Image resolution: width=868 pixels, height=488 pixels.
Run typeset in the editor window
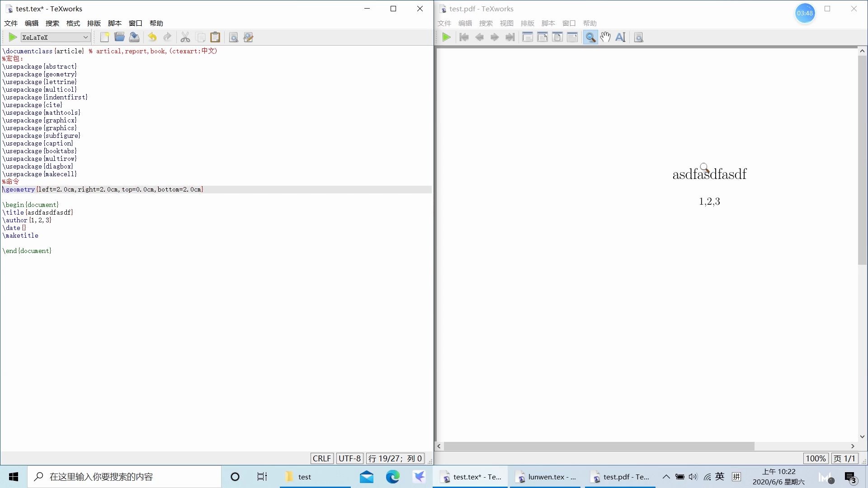click(13, 38)
